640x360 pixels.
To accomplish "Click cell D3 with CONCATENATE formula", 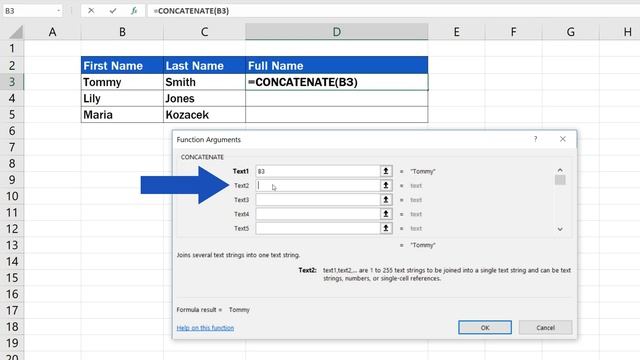I will click(337, 82).
